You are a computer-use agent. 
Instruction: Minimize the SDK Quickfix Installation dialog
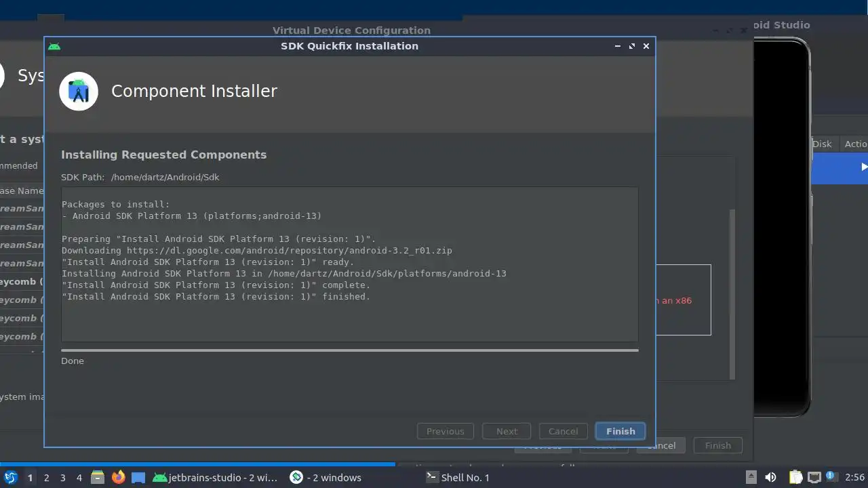click(x=617, y=46)
